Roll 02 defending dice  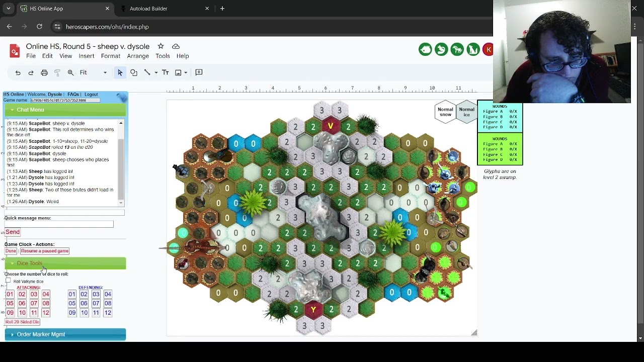[x=84, y=294]
